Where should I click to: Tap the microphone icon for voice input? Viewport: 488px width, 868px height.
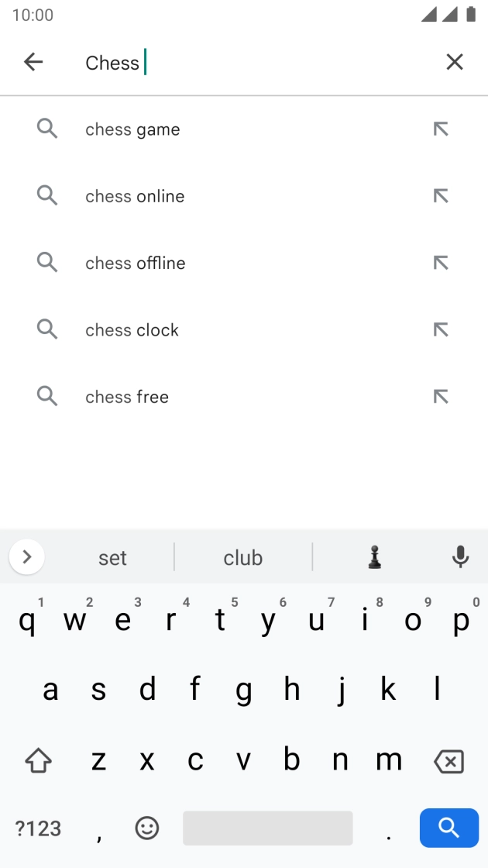tap(461, 556)
